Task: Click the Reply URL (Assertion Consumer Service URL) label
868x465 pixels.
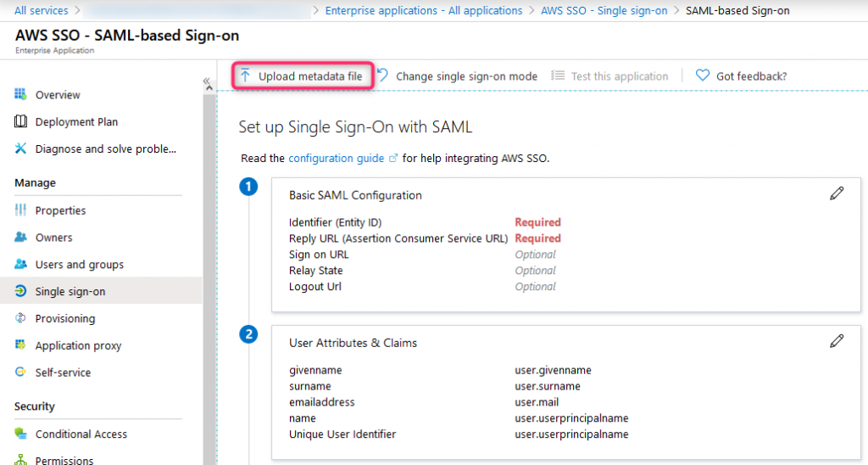Action: (398, 239)
